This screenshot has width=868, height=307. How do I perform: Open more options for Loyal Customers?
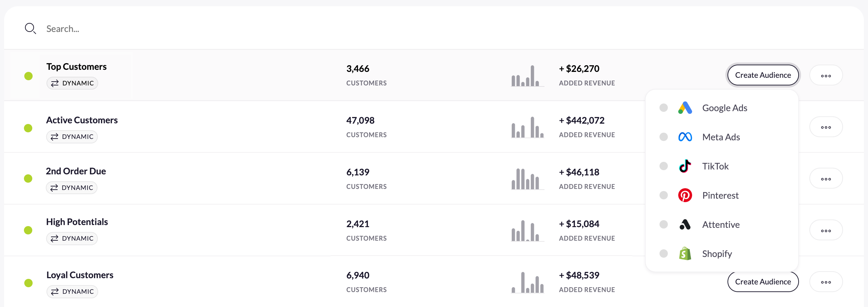826,282
